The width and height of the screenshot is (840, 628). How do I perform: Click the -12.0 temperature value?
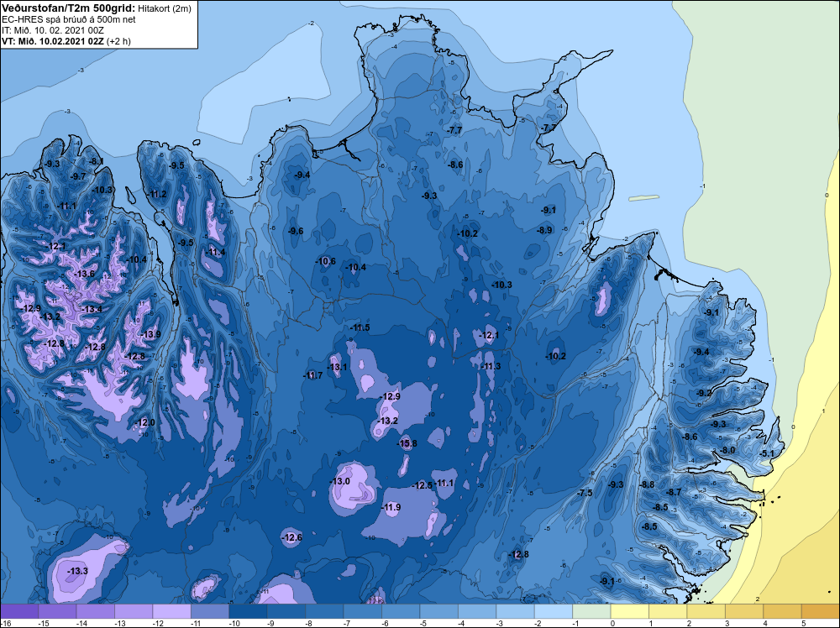144,422
